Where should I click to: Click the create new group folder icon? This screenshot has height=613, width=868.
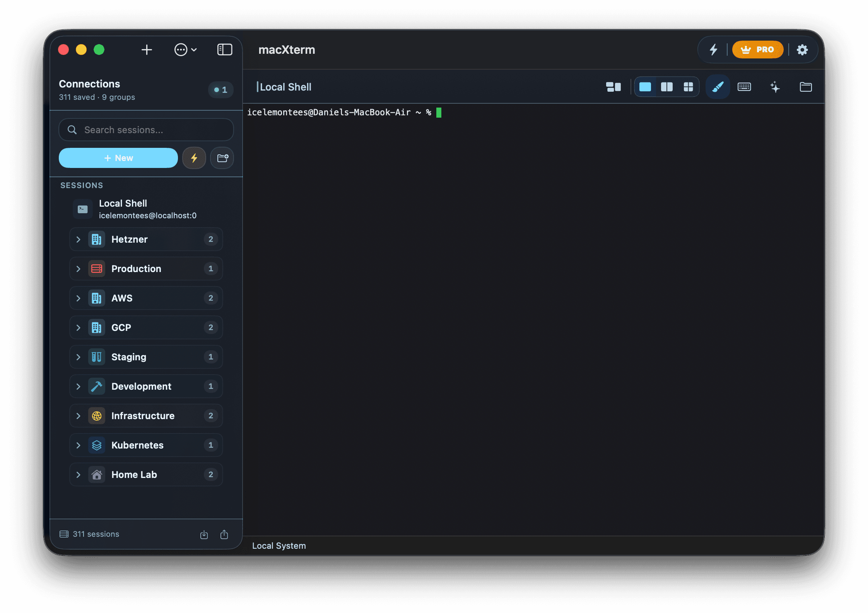[222, 158]
